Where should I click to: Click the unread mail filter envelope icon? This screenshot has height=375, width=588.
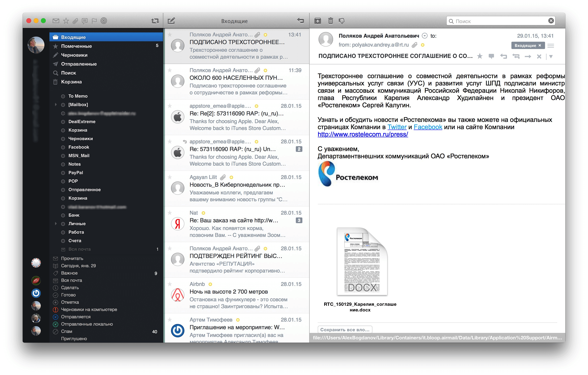point(56,21)
